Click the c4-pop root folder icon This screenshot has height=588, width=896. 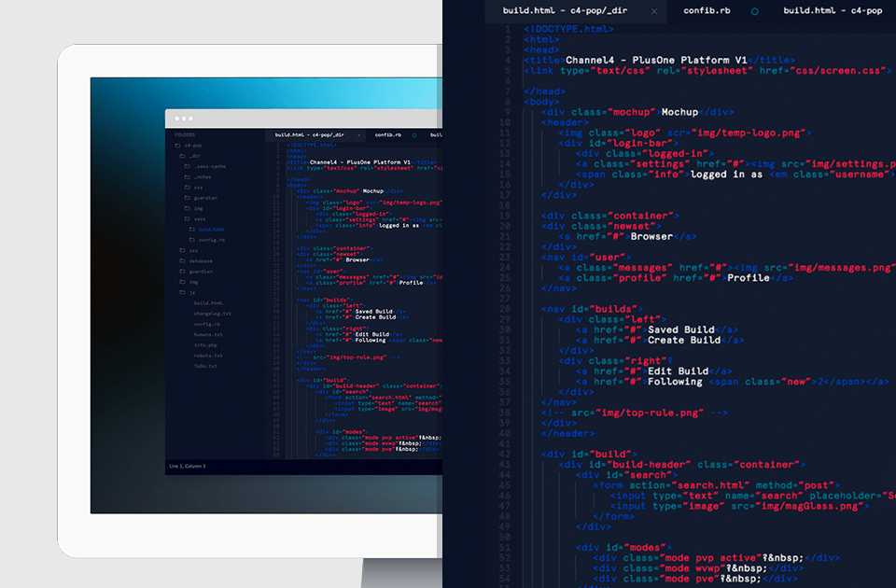pyautogui.click(x=177, y=146)
